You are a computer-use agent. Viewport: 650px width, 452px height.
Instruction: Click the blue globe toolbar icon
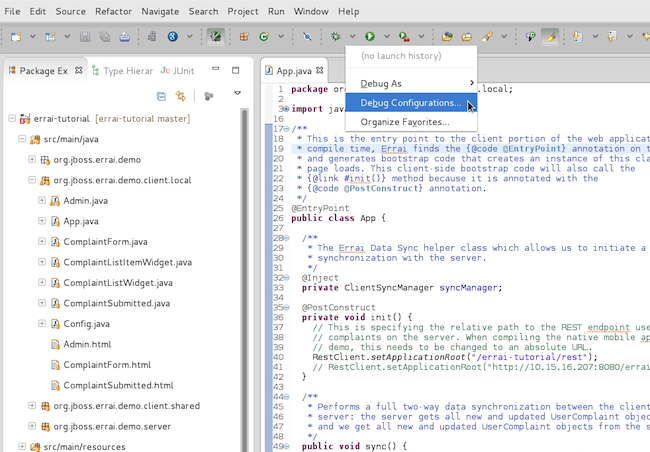tap(172, 36)
